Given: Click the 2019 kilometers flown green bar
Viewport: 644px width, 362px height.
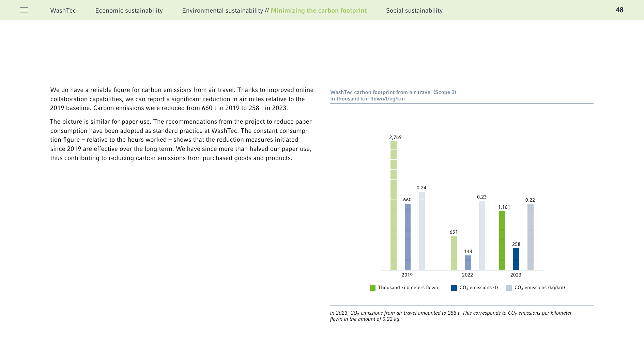Looking at the screenshot, I should tap(394, 206).
